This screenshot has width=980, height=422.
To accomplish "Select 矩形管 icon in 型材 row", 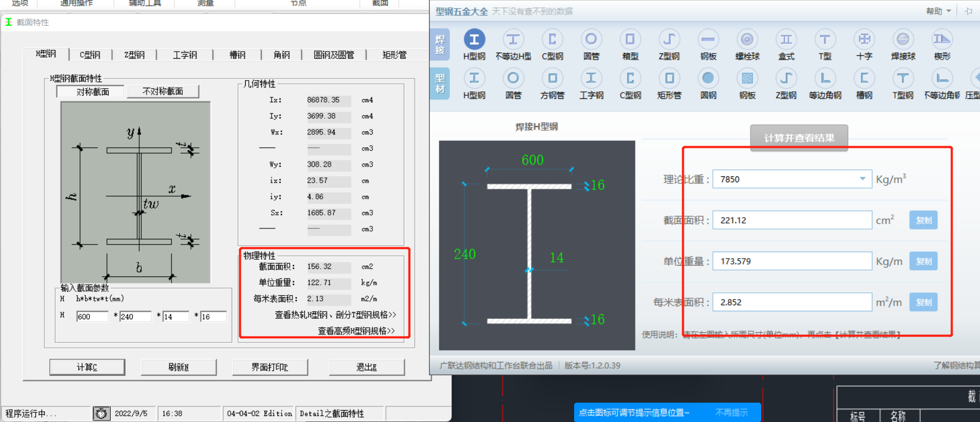I will (x=669, y=78).
